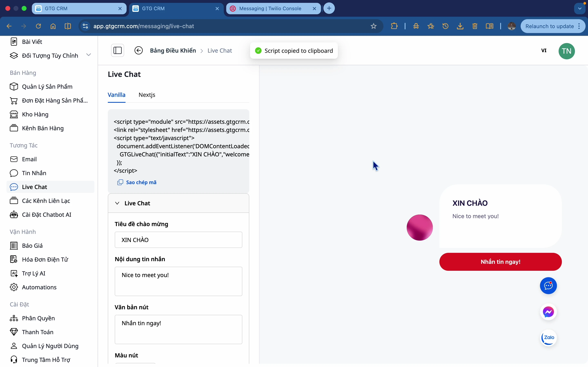Screen dimensions: 588x367
Task: Click the Zalo chat icon
Action: click(548, 338)
